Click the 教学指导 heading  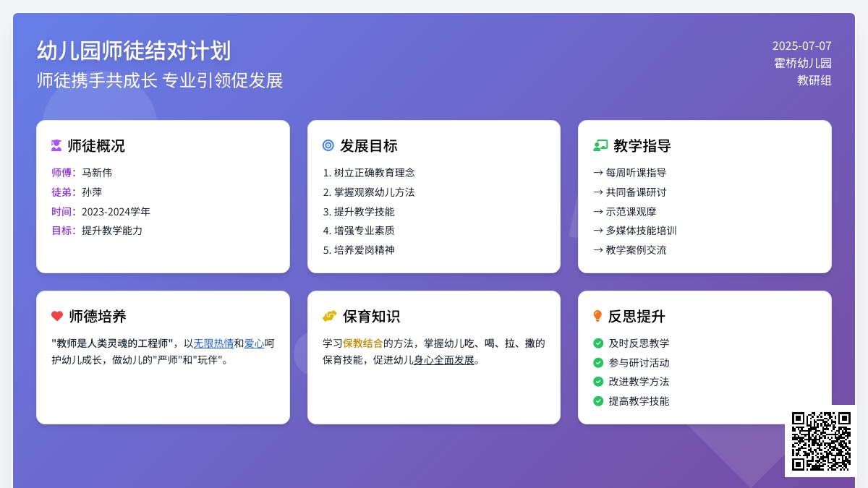[x=642, y=145]
